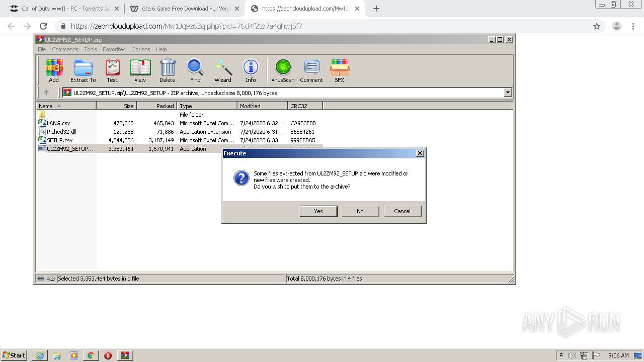Click the Test archive icon
The height and width of the screenshot is (362, 644).
tap(112, 70)
